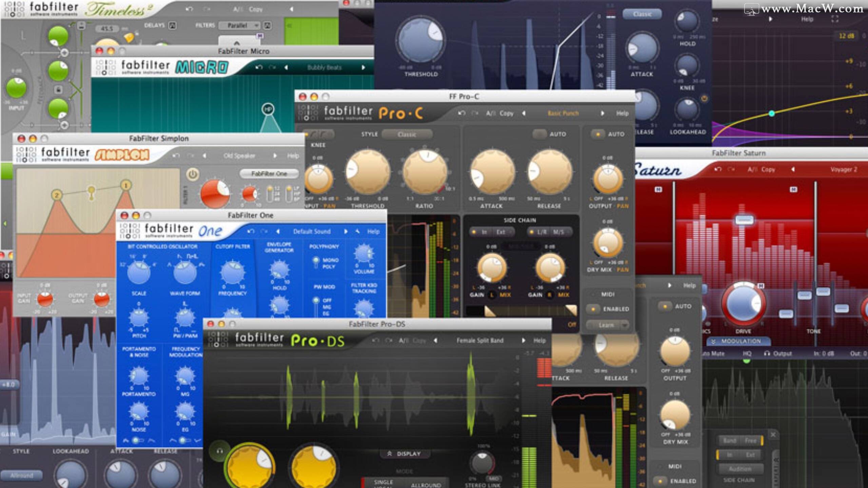
Task: Click the undo arrow in FabFilter One
Action: point(251,231)
